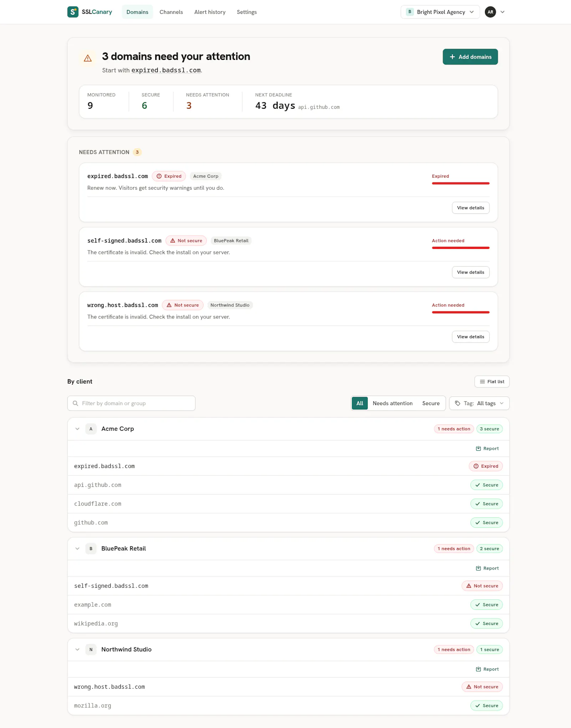The image size is (571, 728).
Task: Click the SSLCanary logo icon
Action: [73, 12]
